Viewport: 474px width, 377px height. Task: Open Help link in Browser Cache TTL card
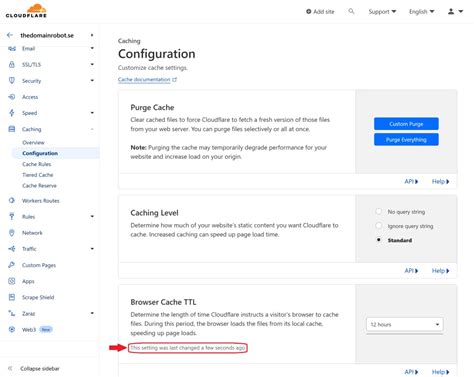coord(440,372)
